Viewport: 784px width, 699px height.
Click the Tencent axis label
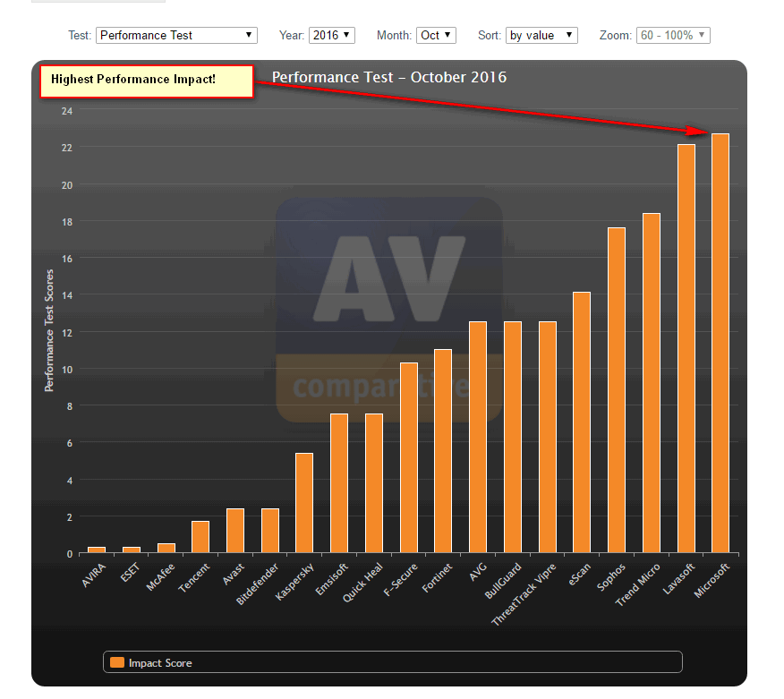194,577
